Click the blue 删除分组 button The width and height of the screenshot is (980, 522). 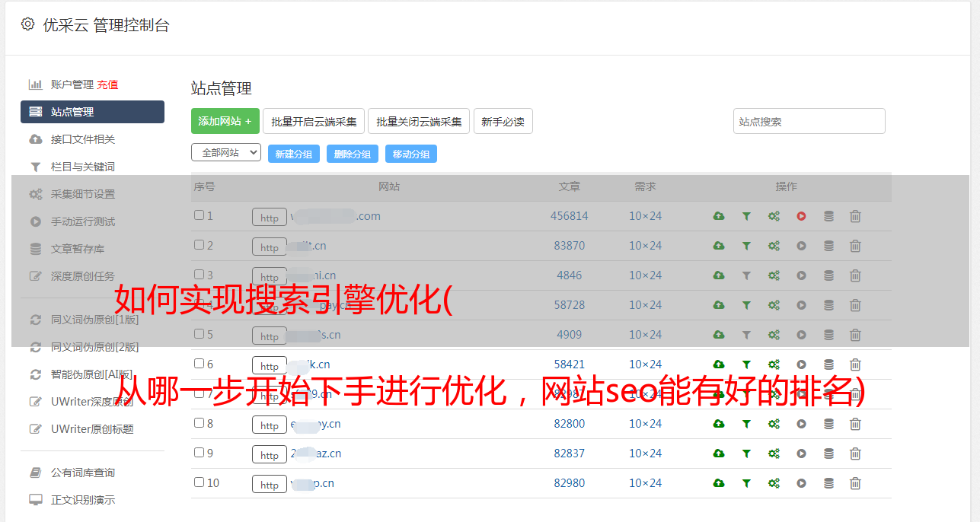click(x=353, y=154)
